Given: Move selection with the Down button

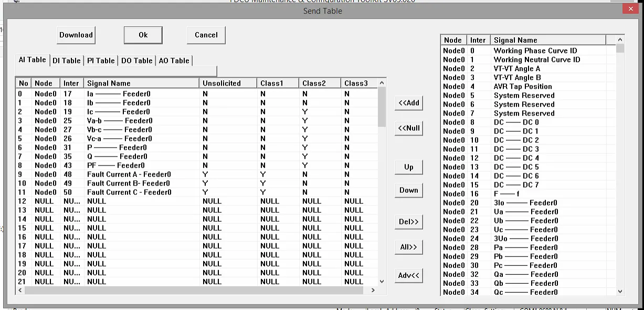Looking at the screenshot, I should (409, 190).
